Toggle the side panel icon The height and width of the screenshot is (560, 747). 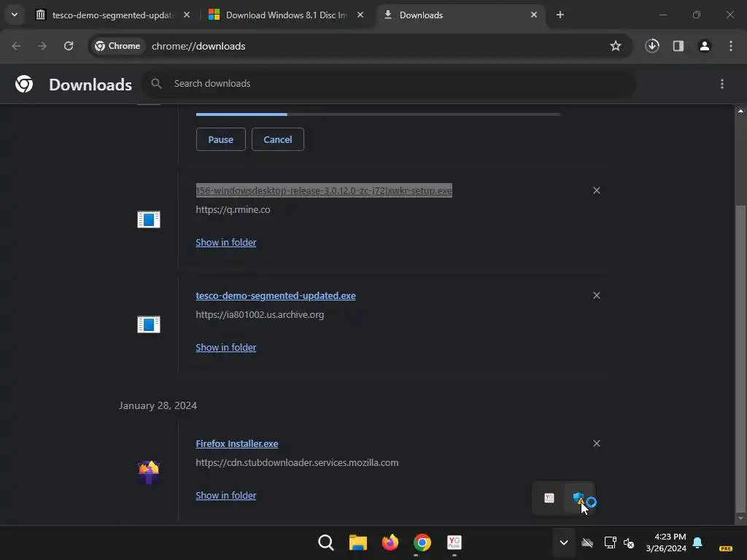pos(678,46)
